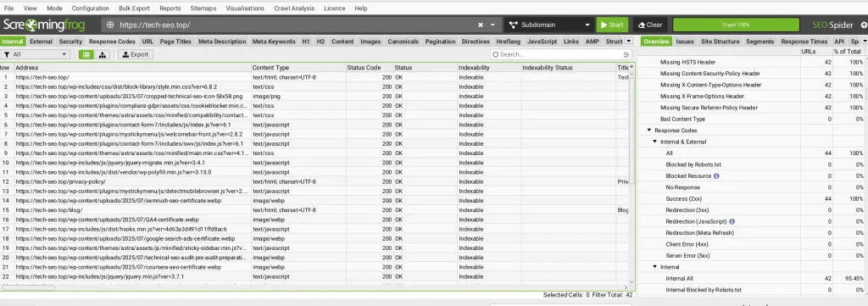The height and width of the screenshot is (306, 868).
Task: Open the File menu
Action: point(8,8)
